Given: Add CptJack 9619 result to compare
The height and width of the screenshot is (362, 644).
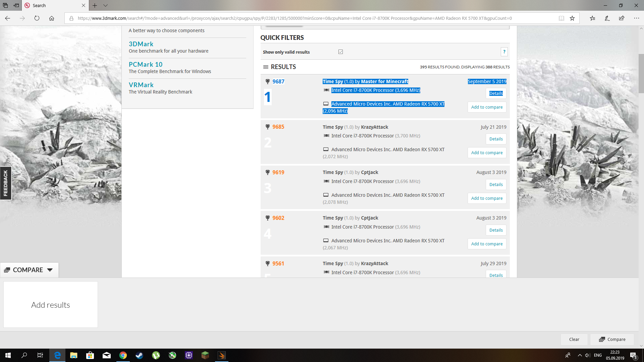Looking at the screenshot, I should pos(487,198).
